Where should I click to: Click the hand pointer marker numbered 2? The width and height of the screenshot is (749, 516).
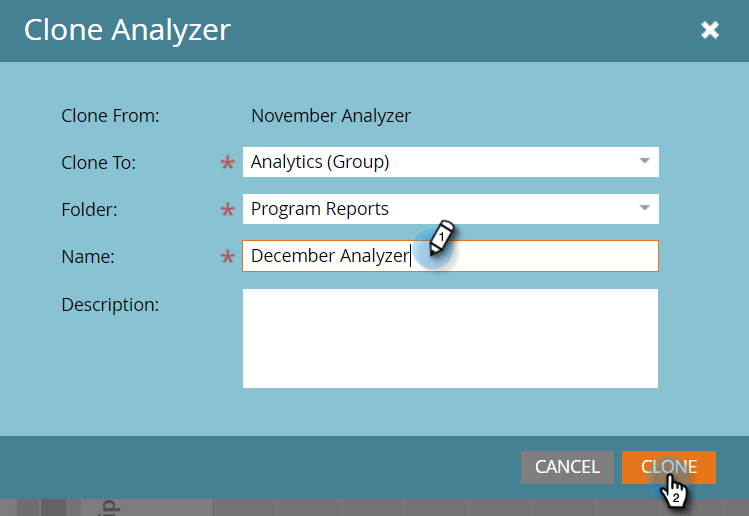pos(674,492)
